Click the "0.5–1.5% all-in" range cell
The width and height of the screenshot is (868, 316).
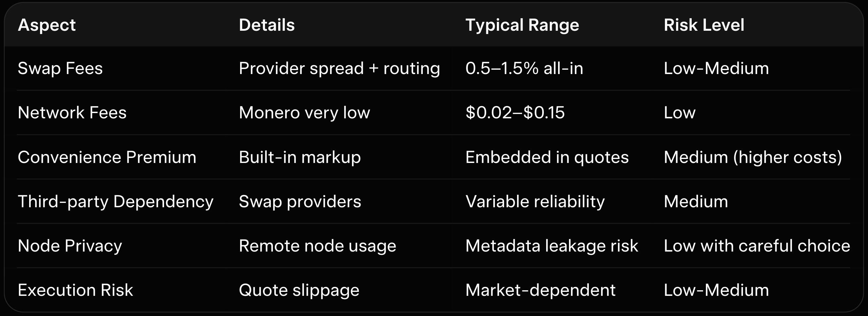coord(524,68)
